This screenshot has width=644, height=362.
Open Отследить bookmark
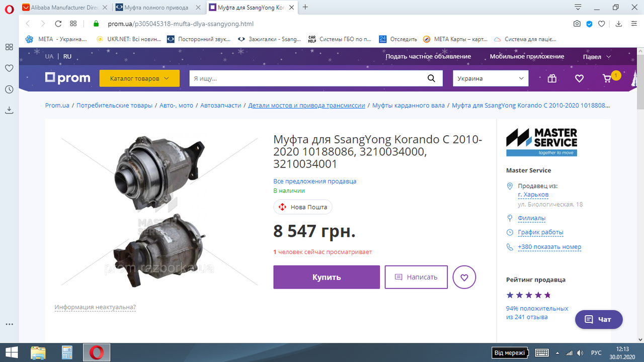pyautogui.click(x=398, y=39)
